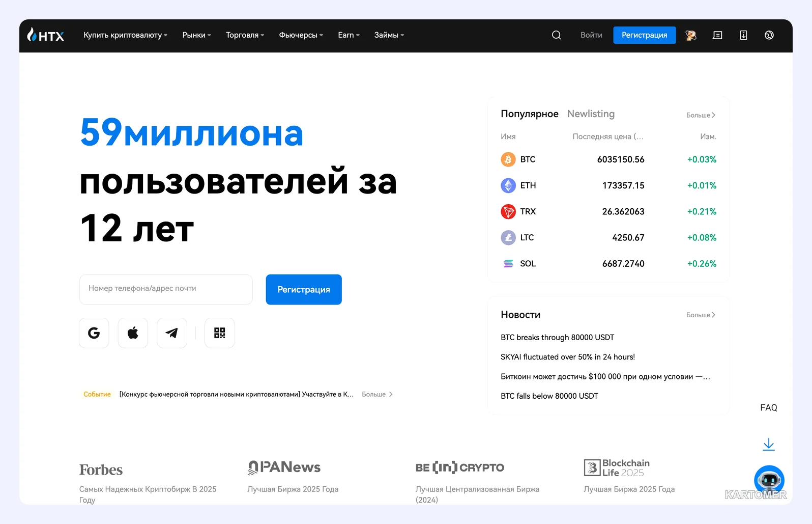Sign in with Telegram icon
The height and width of the screenshot is (524, 812).
coord(172,333)
